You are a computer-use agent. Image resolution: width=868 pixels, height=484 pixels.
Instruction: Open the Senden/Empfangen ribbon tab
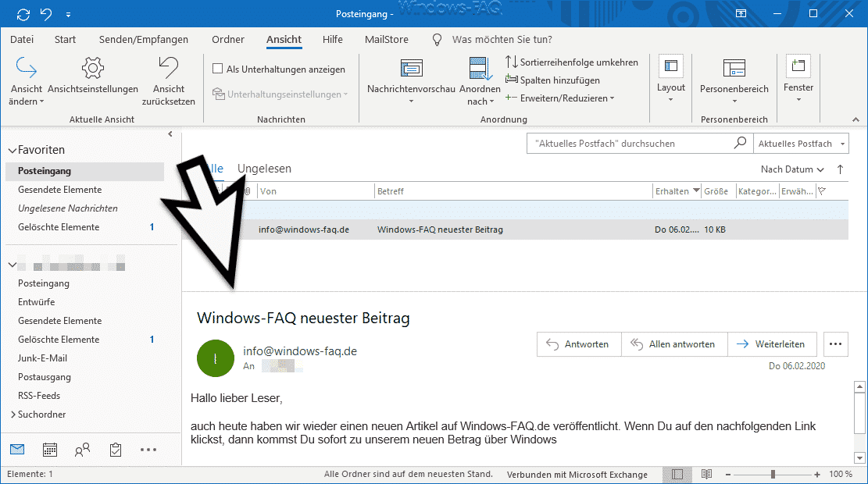tap(144, 39)
